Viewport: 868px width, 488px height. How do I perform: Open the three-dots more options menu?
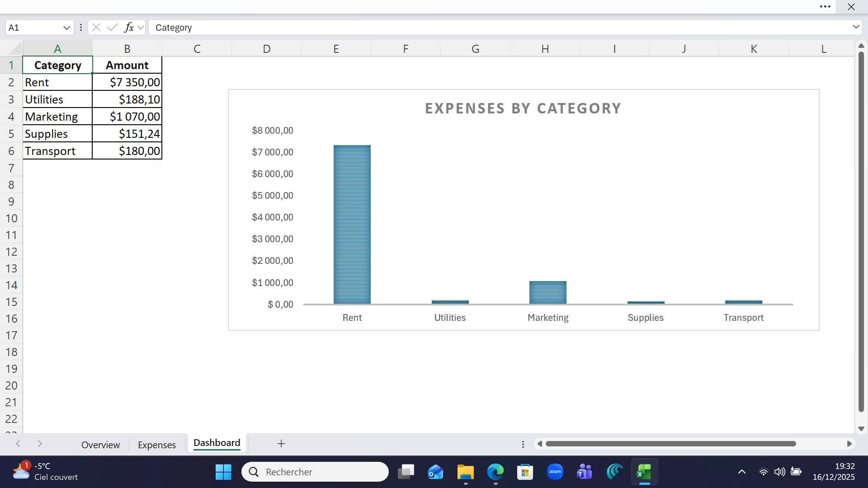pyautogui.click(x=825, y=7)
